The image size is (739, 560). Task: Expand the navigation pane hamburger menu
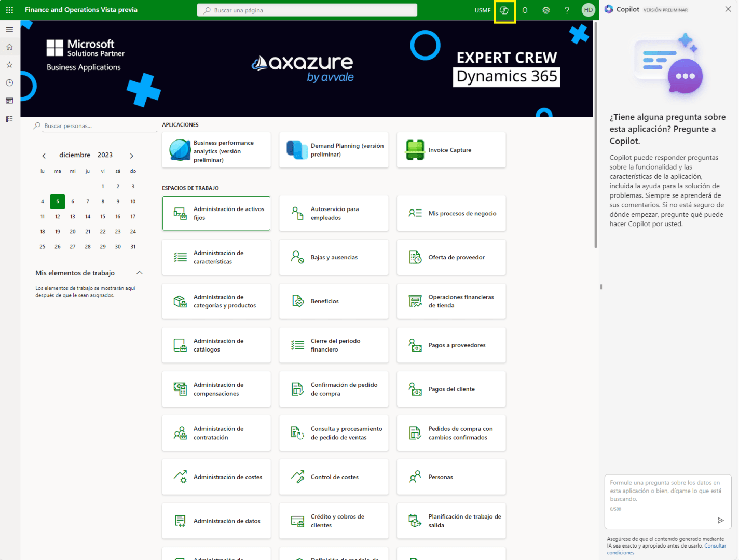[9, 30]
